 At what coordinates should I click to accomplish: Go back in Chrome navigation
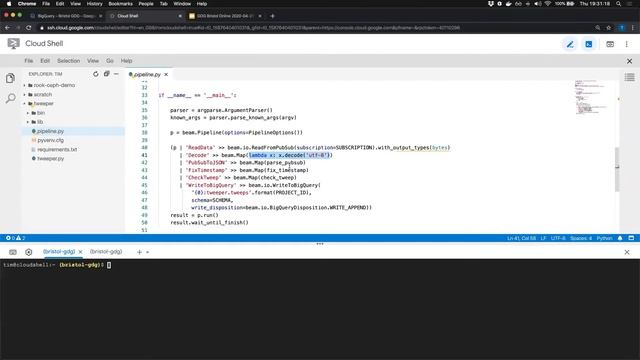pyautogui.click(x=7, y=28)
